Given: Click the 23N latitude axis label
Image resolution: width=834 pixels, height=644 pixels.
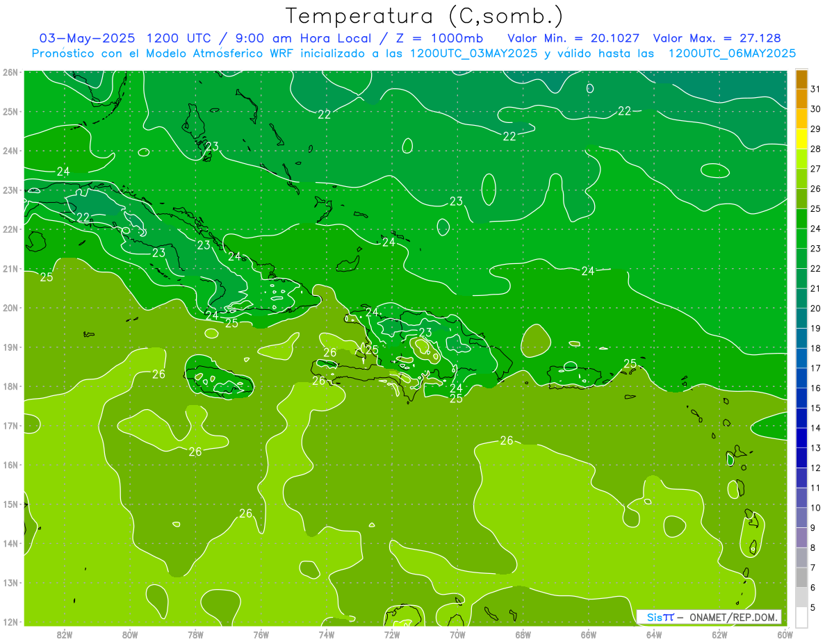Looking at the screenshot, I should pyautogui.click(x=10, y=190).
